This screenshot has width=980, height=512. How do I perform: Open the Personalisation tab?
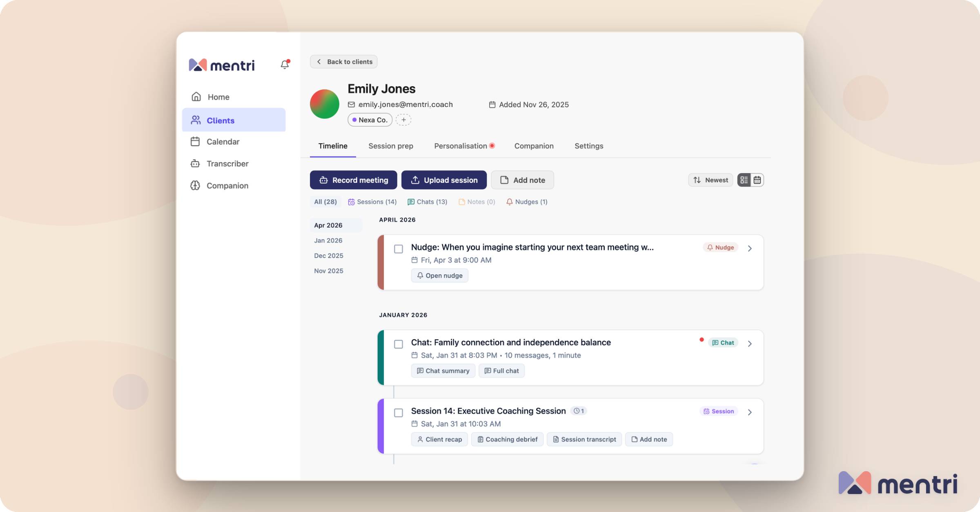click(461, 146)
